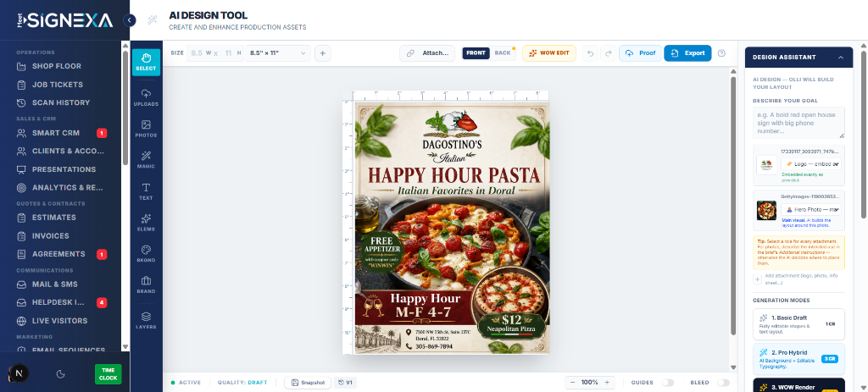868x392 pixels.
Task: Click the height field showing 11
Action: pyautogui.click(x=228, y=53)
